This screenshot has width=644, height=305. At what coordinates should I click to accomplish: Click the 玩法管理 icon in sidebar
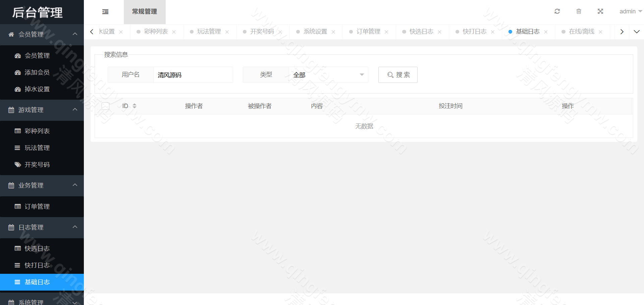pyautogui.click(x=18, y=148)
